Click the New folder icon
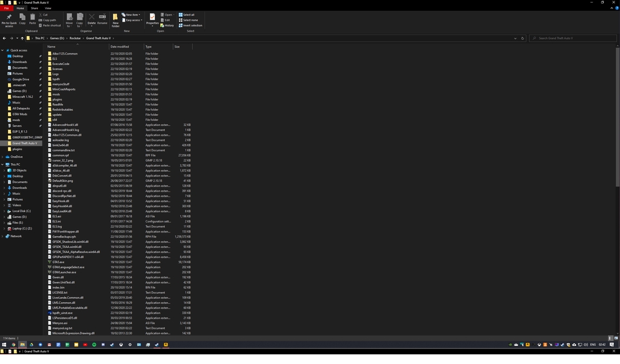 point(115,17)
